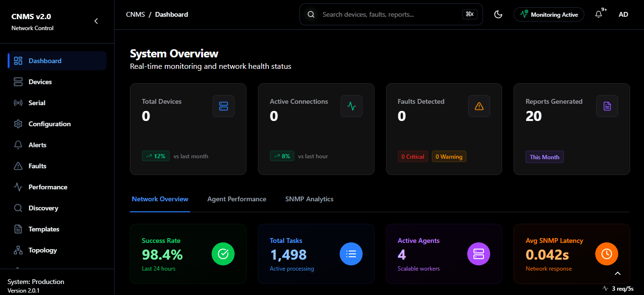Collapse the sidebar with the chevron arrow

click(96, 21)
